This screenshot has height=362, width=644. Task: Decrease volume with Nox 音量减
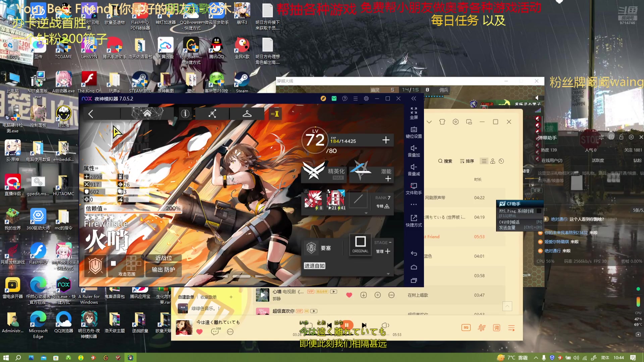click(414, 170)
